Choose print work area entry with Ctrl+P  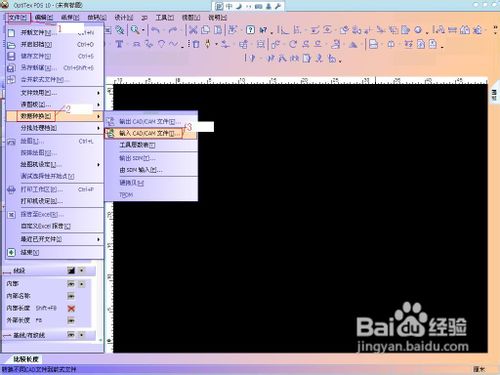click(x=55, y=189)
